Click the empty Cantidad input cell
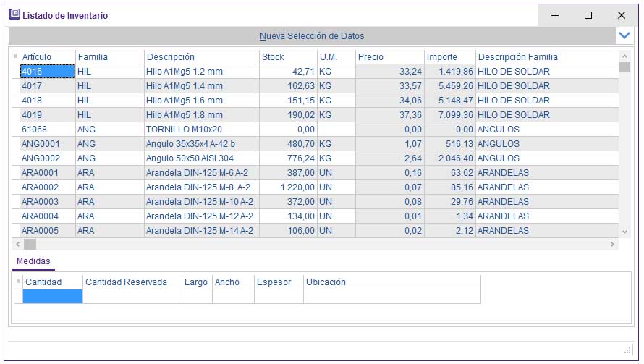 [53, 296]
